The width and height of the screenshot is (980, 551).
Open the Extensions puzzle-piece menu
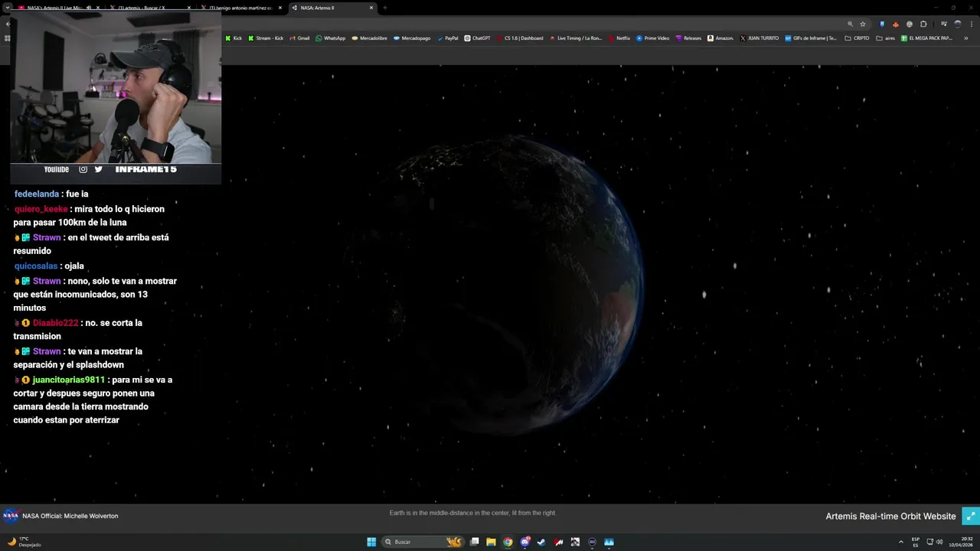pyautogui.click(x=923, y=24)
